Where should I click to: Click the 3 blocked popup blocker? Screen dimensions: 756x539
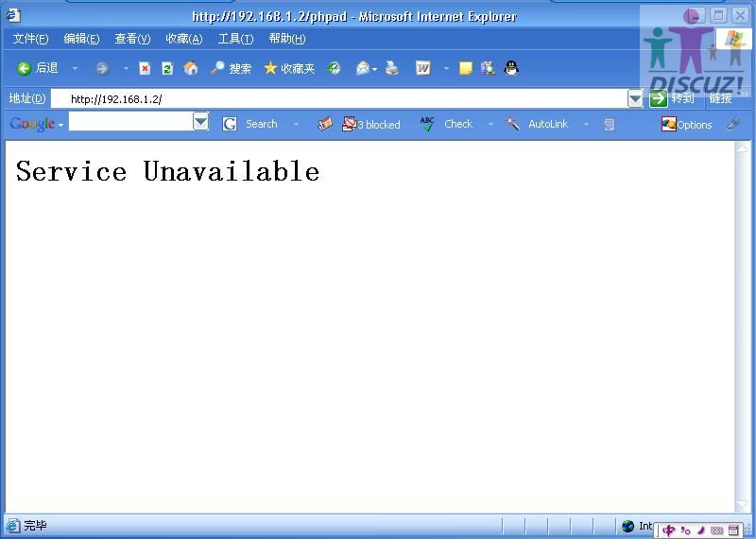click(370, 124)
